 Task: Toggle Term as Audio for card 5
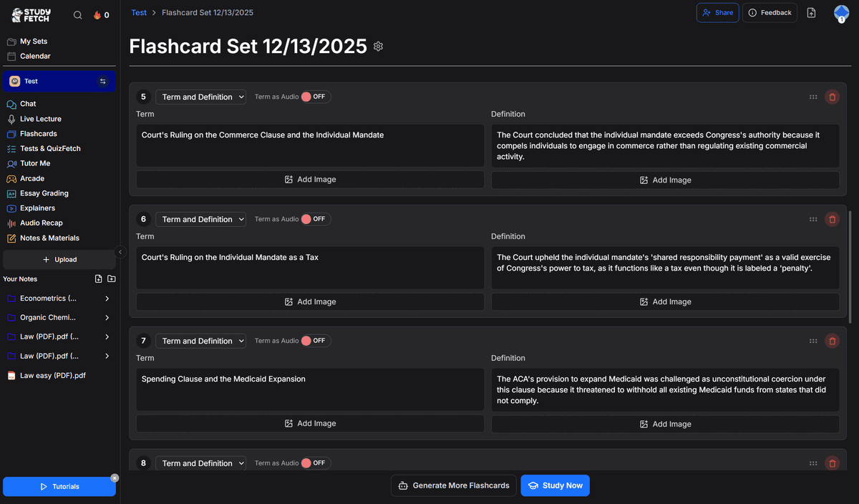pyautogui.click(x=316, y=97)
